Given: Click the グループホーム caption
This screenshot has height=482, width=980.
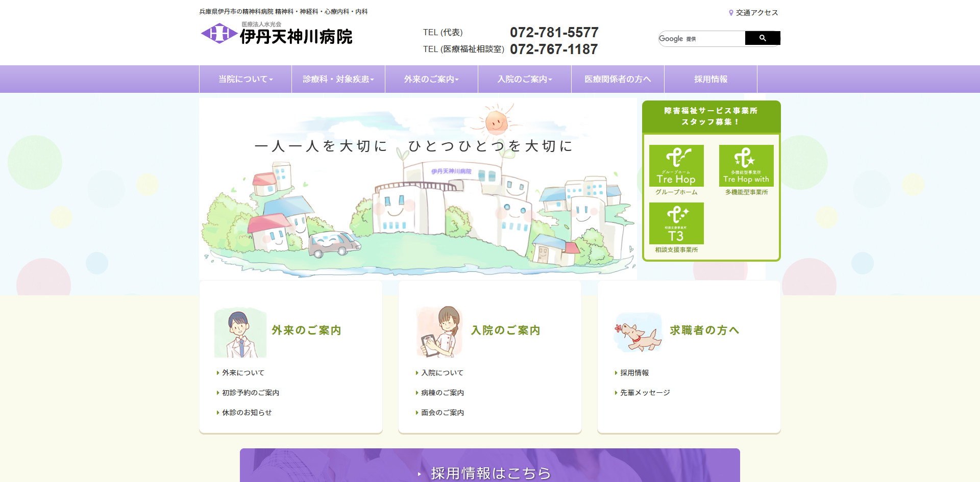Looking at the screenshot, I should pyautogui.click(x=676, y=192).
